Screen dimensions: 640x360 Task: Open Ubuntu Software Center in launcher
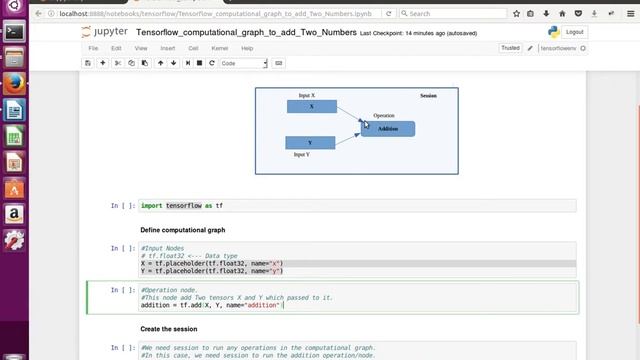14,188
